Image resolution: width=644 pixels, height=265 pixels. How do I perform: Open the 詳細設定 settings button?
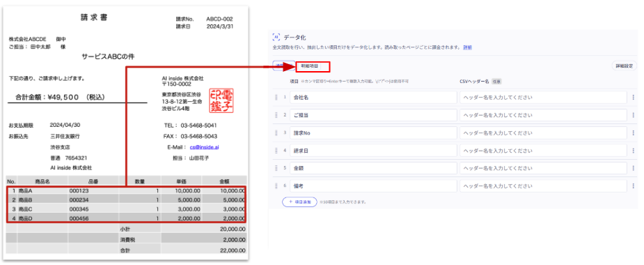tap(625, 66)
